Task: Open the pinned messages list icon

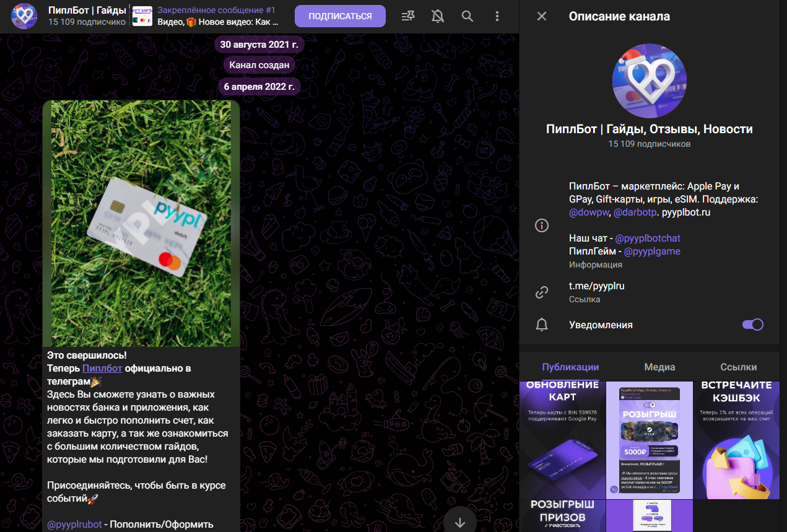Action: coord(408,16)
